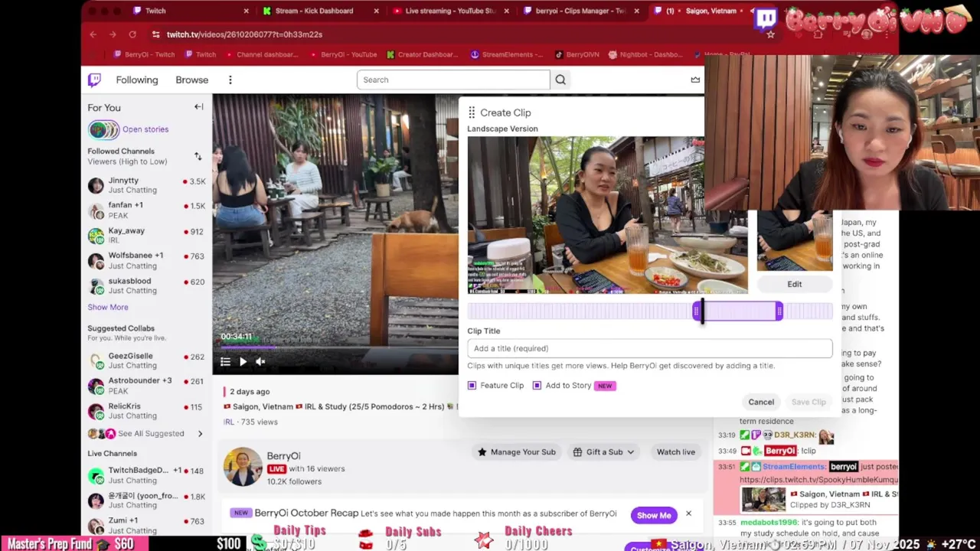Click the BerryOi channel name

[x=283, y=455]
